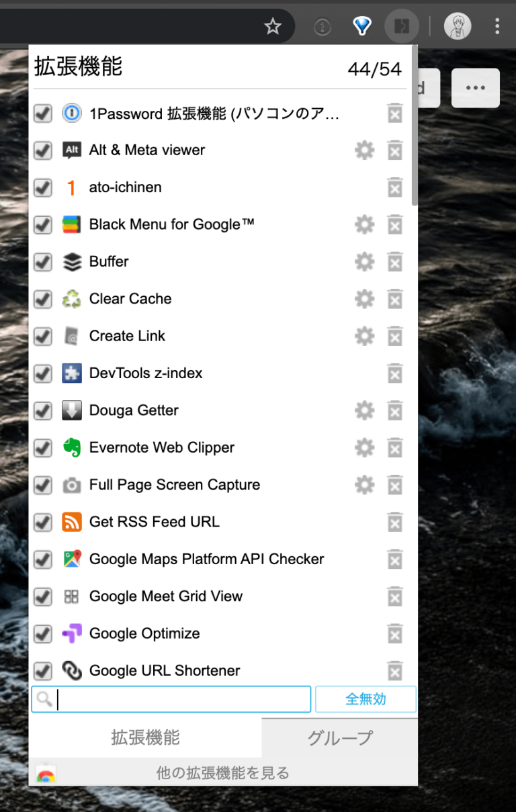Click the Google Maps Platform API Checker icon
The height and width of the screenshot is (812, 516).
click(72, 559)
